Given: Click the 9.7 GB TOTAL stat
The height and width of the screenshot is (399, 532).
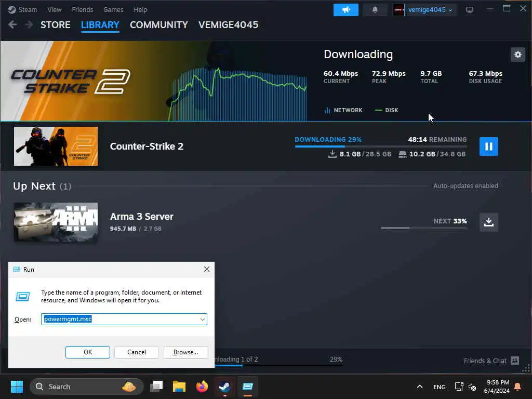Looking at the screenshot, I should coord(431,77).
